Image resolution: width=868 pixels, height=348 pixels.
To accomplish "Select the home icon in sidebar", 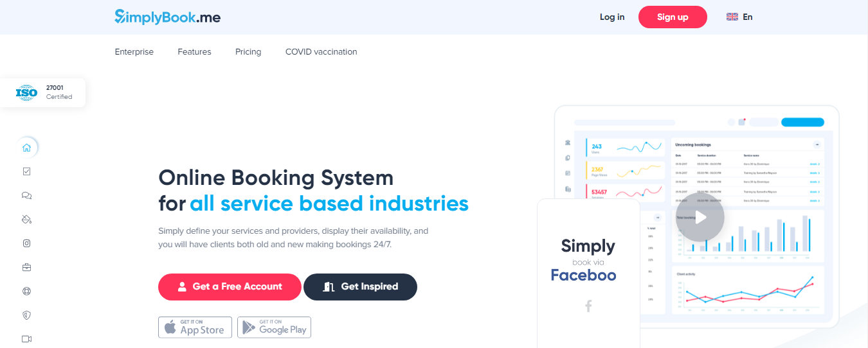I will pyautogui.click(x=26, y=148).
